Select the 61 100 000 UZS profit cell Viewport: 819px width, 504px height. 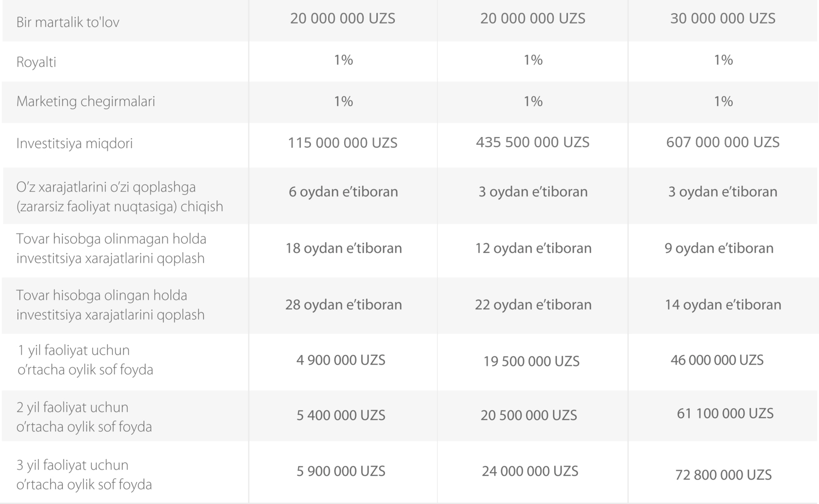click(725, 413)
